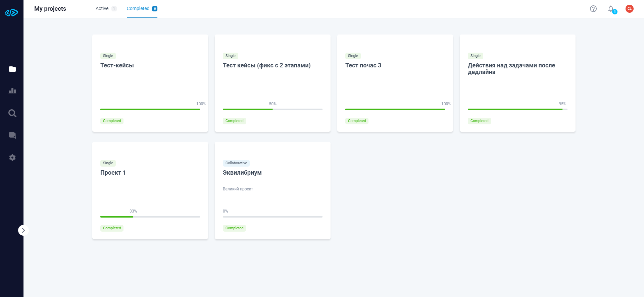The height and width of the screenshot is (297, 644).
Task: Click the Completed badge on Тест почас 3
Action: (357, 121)
